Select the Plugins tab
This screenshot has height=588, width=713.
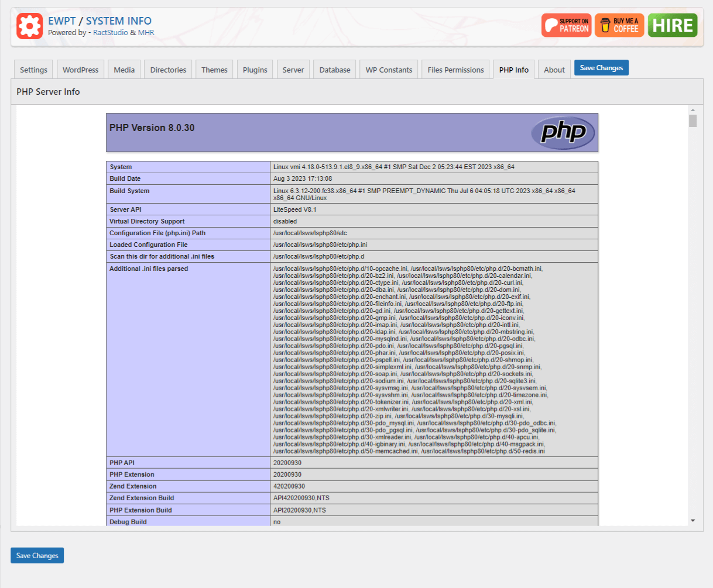(x=255, y=70)
